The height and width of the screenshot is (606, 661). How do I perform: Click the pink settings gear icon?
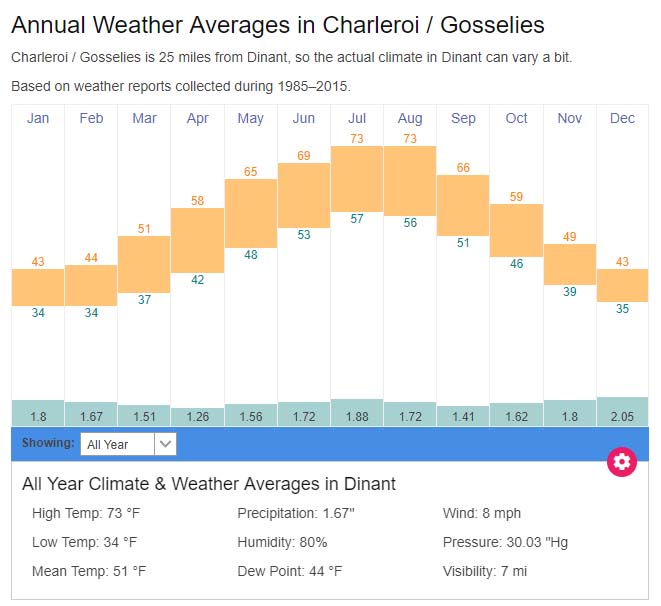pos(622,461)
